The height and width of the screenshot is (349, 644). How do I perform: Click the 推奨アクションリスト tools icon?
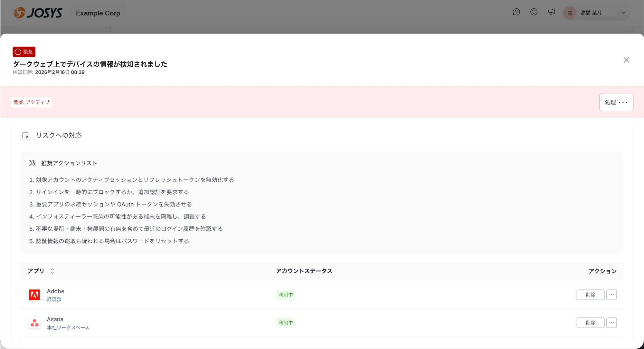32,163
